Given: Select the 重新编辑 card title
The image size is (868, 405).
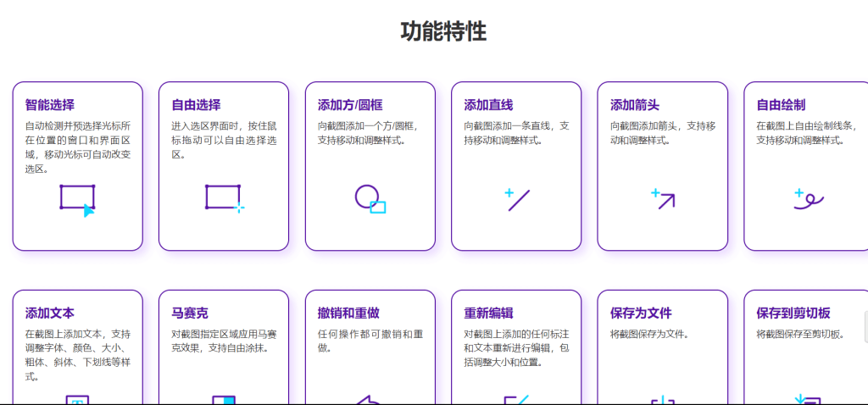Looking at the screenshot, I should pyautogui.click(x=488, y=313).
